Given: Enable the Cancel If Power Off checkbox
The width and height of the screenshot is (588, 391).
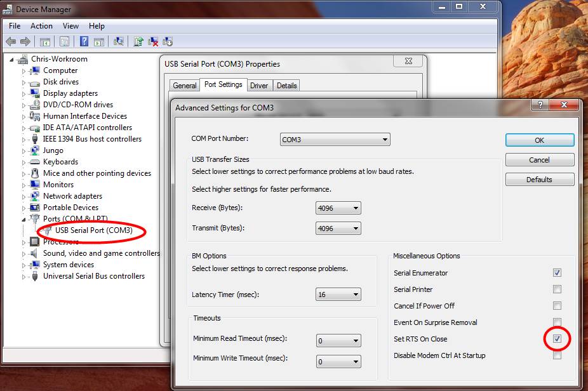Looking at the screenshot, I should [557, 306].
